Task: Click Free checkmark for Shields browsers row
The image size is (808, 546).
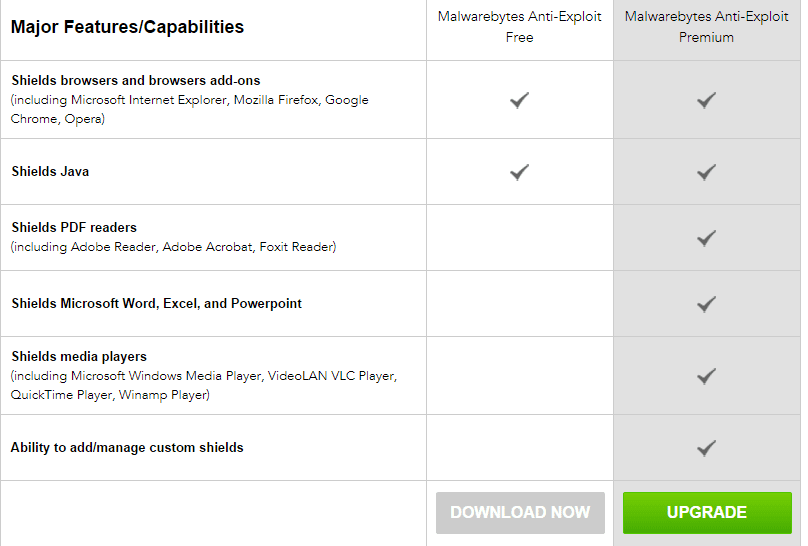Action: click(519, 100)
